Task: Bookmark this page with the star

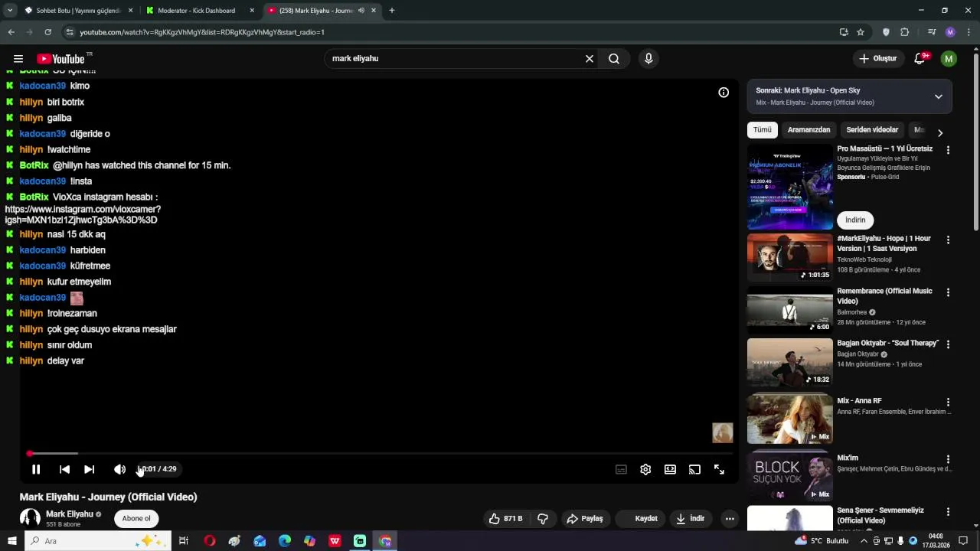Action: tap(861, 32)
